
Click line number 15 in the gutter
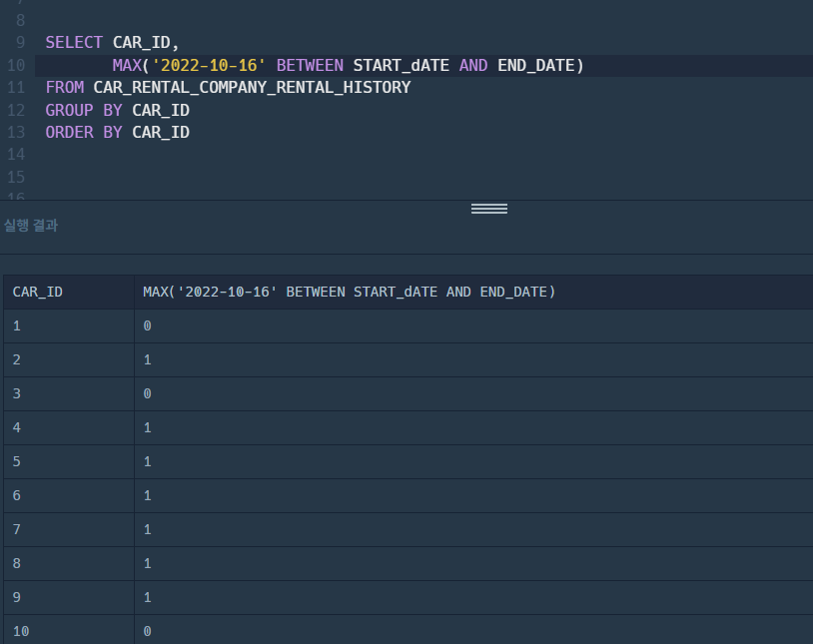(x=16, y=178)
